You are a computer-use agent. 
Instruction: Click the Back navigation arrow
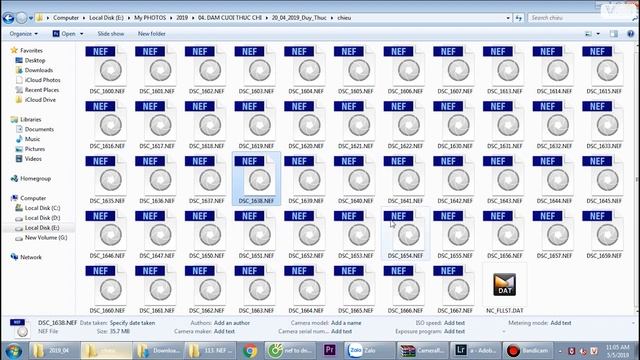click(8, 18)
